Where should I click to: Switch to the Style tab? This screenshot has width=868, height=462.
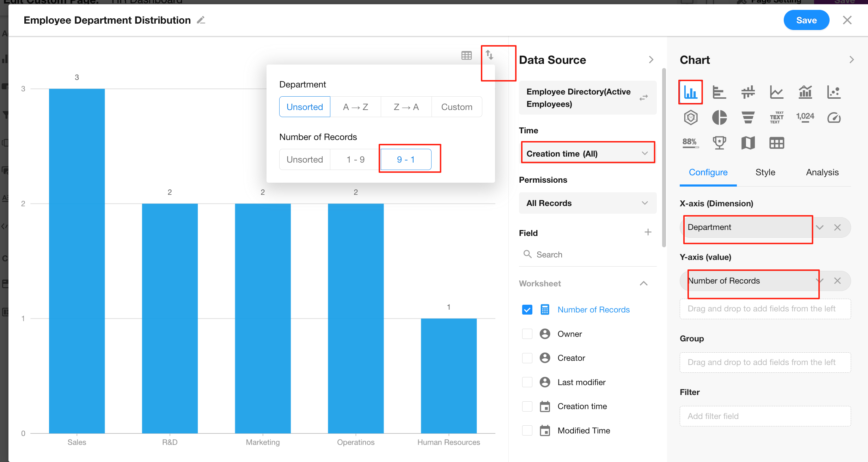[x=765, y=172]
